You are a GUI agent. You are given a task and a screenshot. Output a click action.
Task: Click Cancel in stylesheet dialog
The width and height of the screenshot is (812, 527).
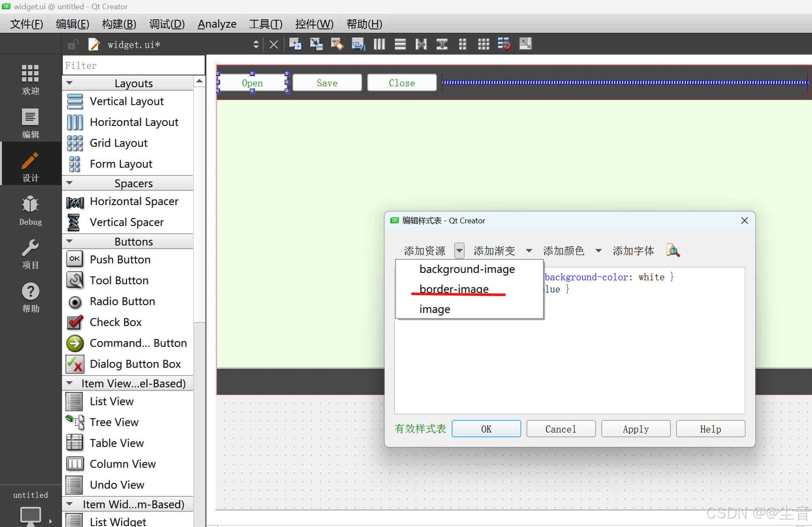[x=561, y=429]
